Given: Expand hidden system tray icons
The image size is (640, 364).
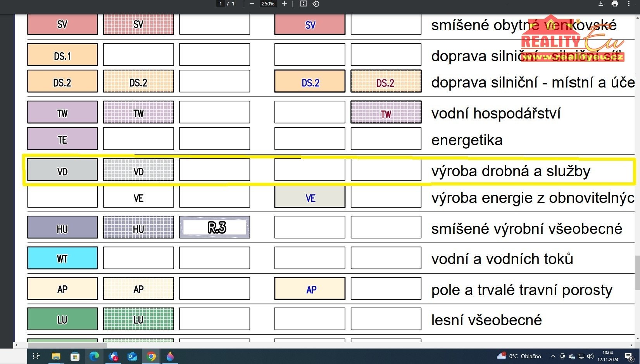Looking at the screenshot, I should pos(553,356).
